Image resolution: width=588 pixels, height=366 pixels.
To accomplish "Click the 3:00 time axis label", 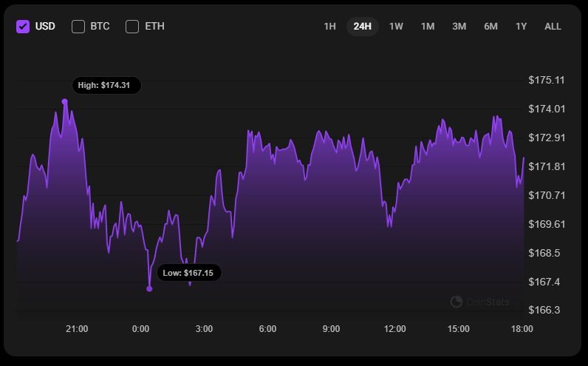I will [204, 329].
